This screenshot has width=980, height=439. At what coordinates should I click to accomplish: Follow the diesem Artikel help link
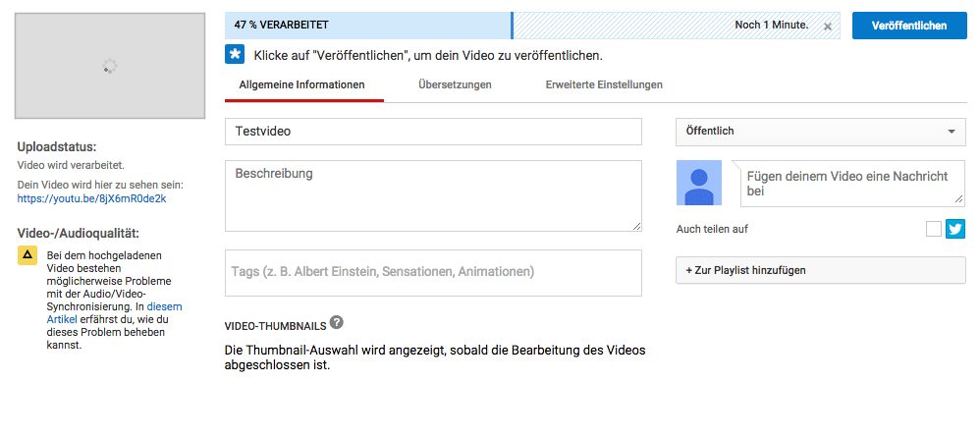(x=161, y=306)
